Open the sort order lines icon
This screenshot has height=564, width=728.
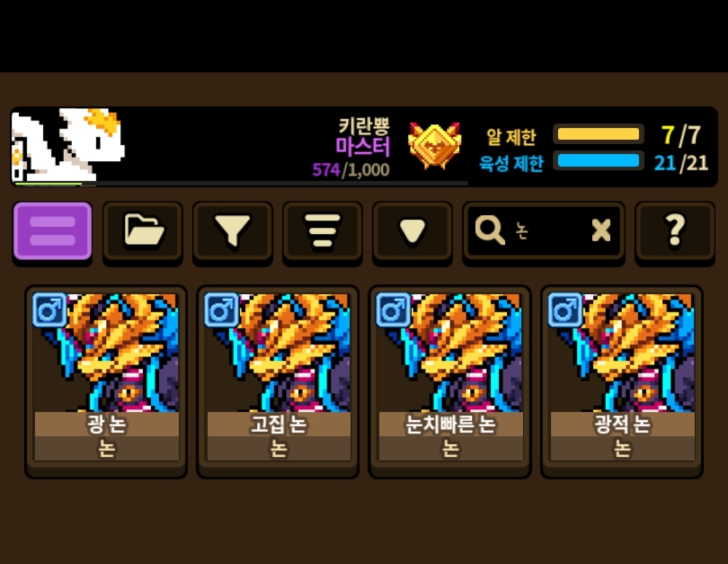pos(322,230)
